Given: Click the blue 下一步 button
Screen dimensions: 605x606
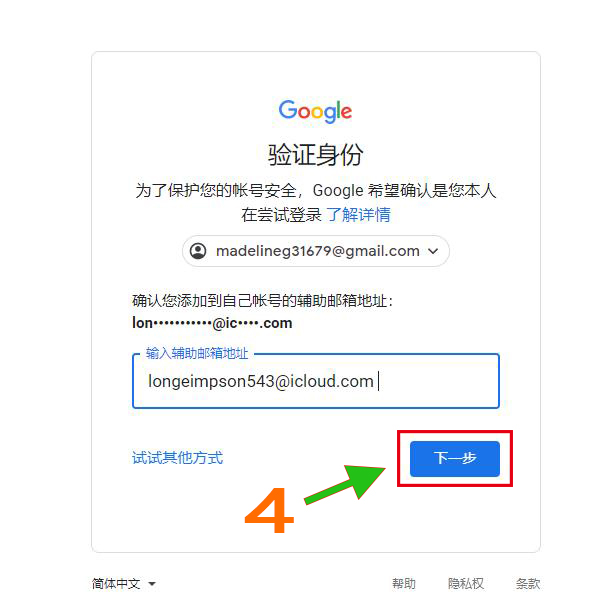Looking at the screenshot, I should (x=455, y=458).
